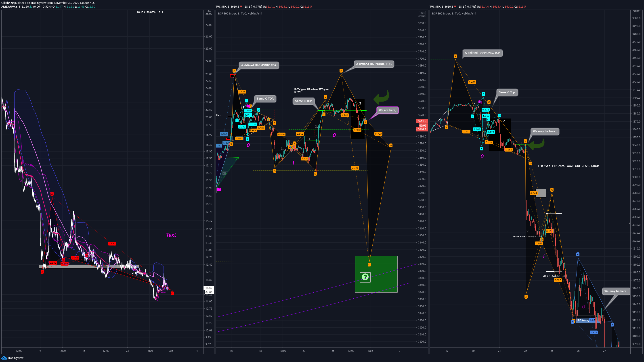Select the 'We are here,' callout
The height and width of the screenshot is (362, 644).
tap(387, 110)
